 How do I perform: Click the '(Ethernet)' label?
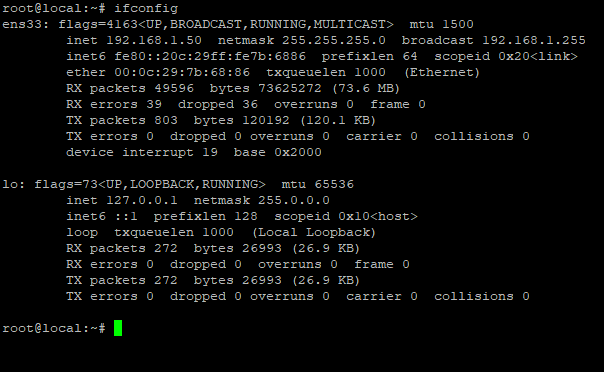point(442,72)
